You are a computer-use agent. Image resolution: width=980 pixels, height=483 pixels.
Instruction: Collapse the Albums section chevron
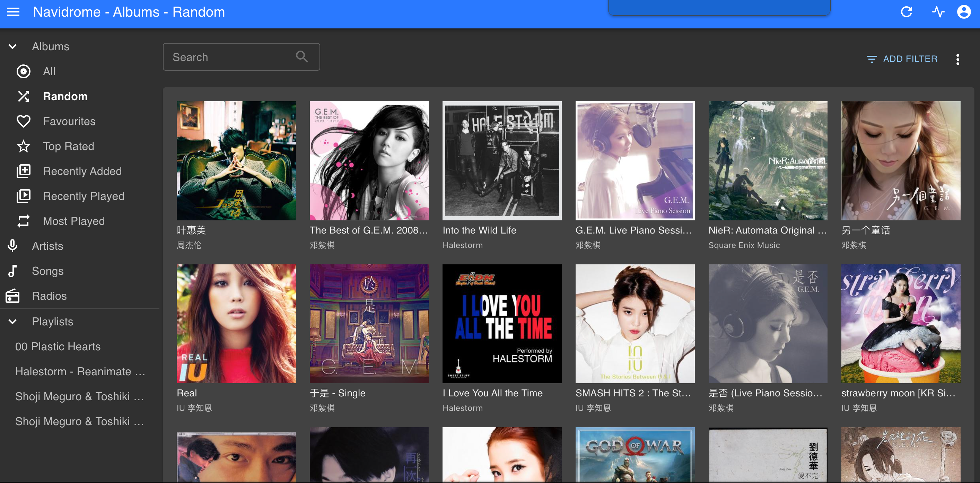(x=12, y=47)
